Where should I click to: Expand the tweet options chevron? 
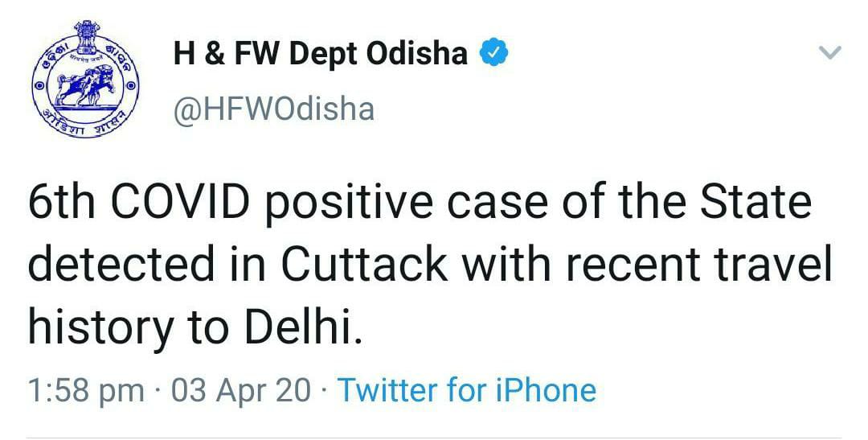829,53
